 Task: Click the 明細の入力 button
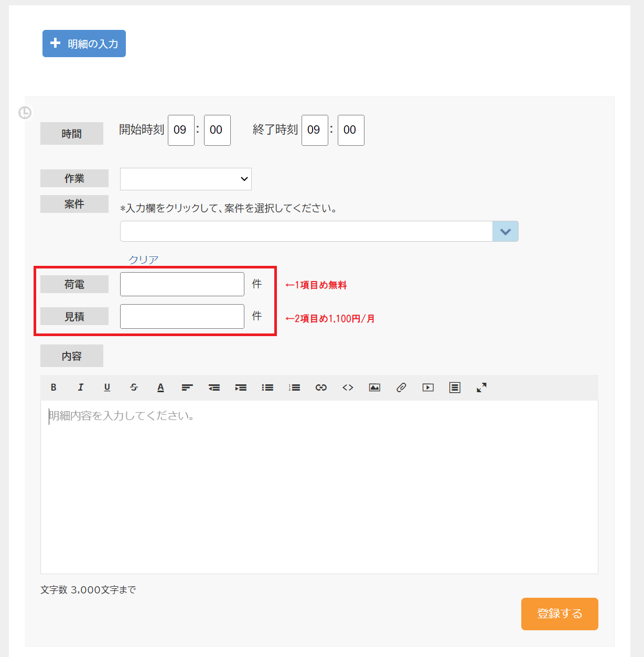(x=84, y=44)
